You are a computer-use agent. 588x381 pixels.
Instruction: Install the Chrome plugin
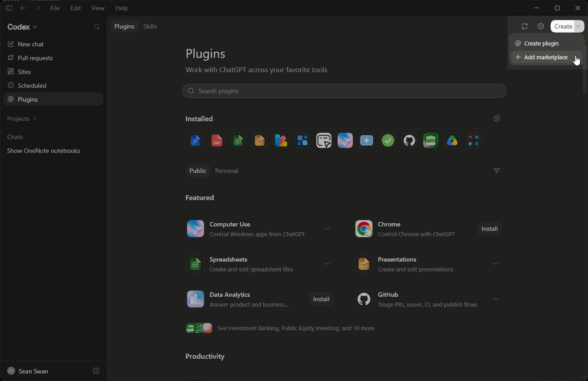pyautogui.click(x=490, y=229)
